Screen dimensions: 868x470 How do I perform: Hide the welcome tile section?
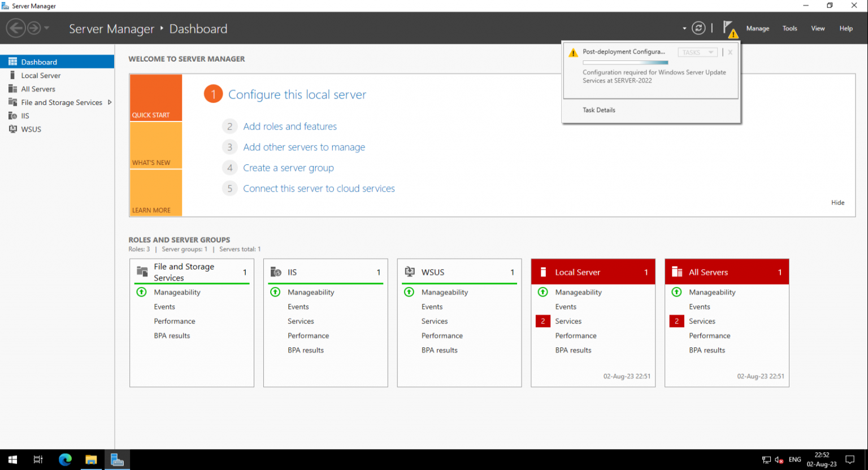(x=837, y=202)
